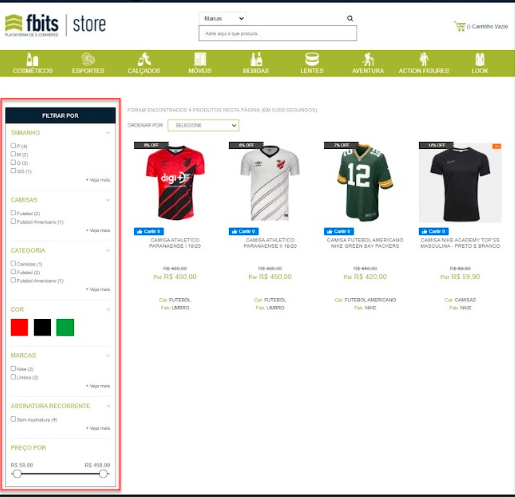Click the Esportes ball icon
The image size is (515, 497).
[x=88, y=59]
